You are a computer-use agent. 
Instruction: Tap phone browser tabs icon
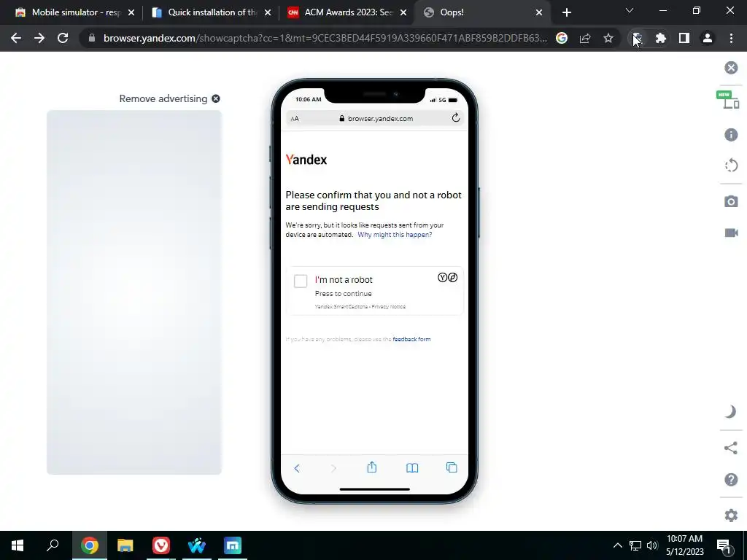click(x=452, y=467)
